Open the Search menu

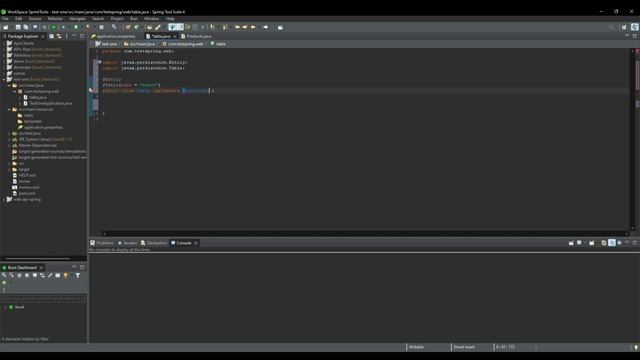[x=98, y=19]
